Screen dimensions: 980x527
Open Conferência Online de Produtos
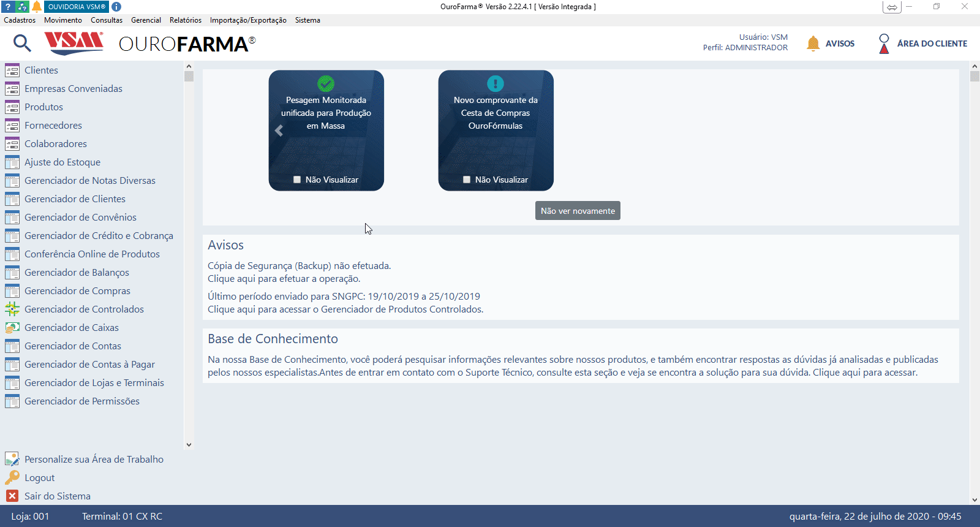(92, 254)
